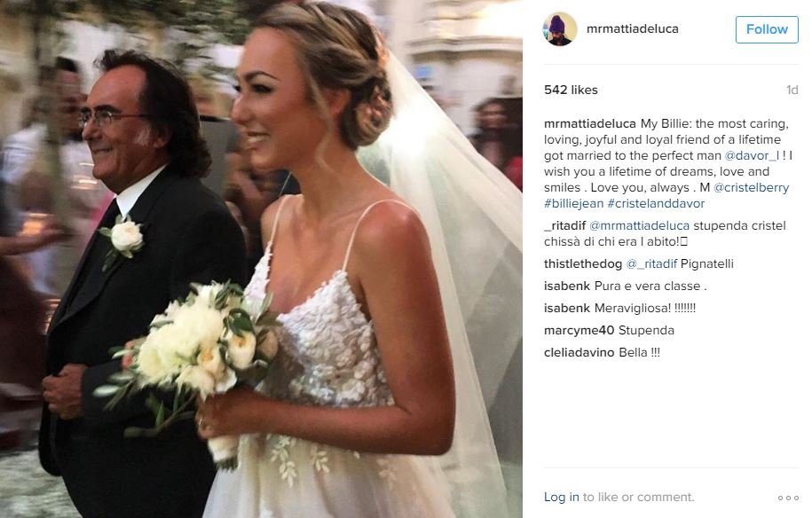View the 542 likes list
The height and width of the screenshot is (518, 812).
pos(571,90)
